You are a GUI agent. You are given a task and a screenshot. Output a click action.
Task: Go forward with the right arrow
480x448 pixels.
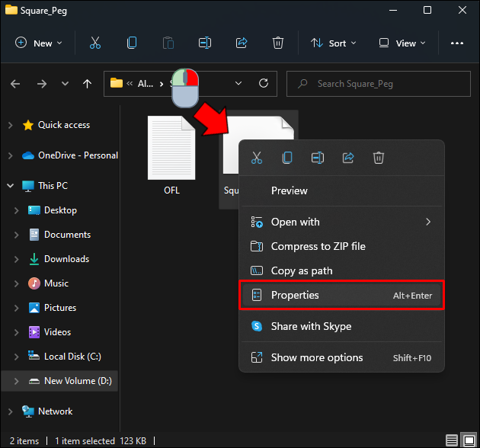coord(42,84)
